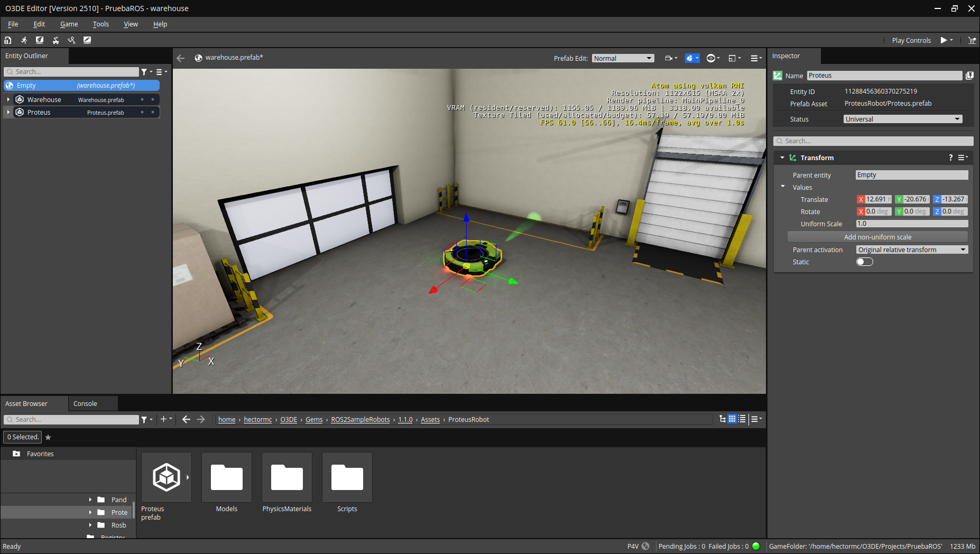Image resolution: width=980 pixels, height=554 pixels.
Task: Click the robot arm rover toolbar icon
Action: pos(56,40)
